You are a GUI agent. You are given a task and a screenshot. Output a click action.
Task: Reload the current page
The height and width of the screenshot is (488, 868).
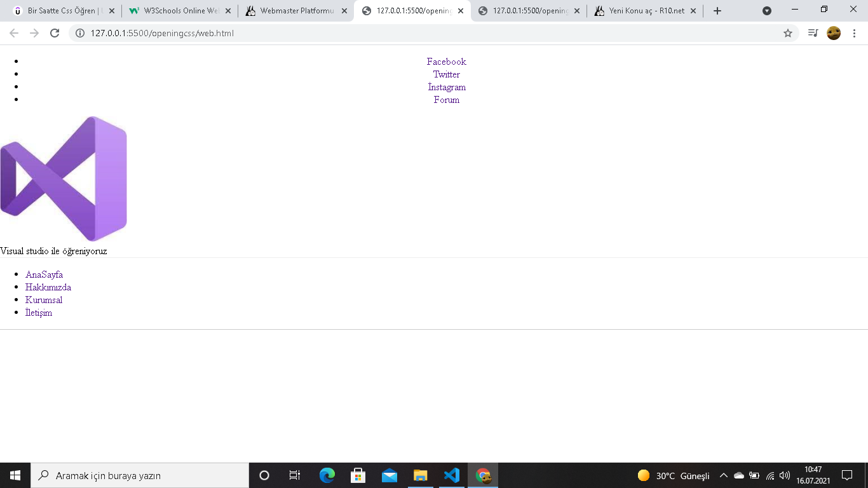point(55,33)
